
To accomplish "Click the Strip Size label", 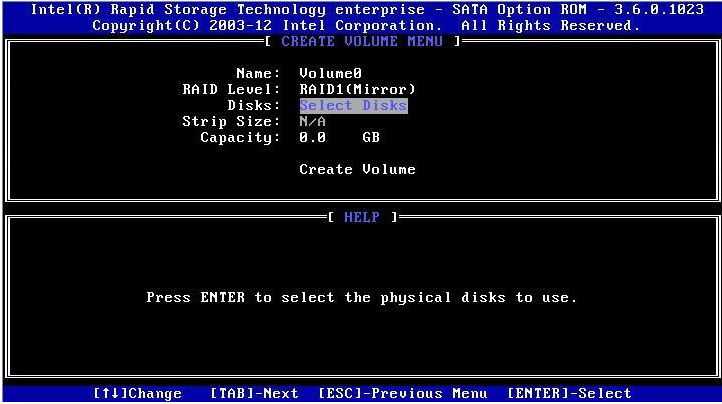I will [x=231, y=122].
